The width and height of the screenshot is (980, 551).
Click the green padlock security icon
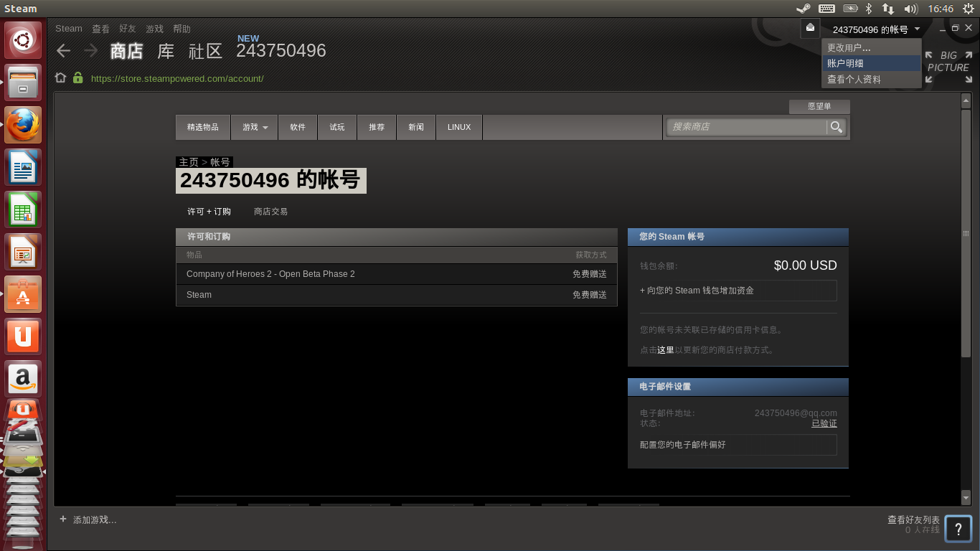point(77,77)
